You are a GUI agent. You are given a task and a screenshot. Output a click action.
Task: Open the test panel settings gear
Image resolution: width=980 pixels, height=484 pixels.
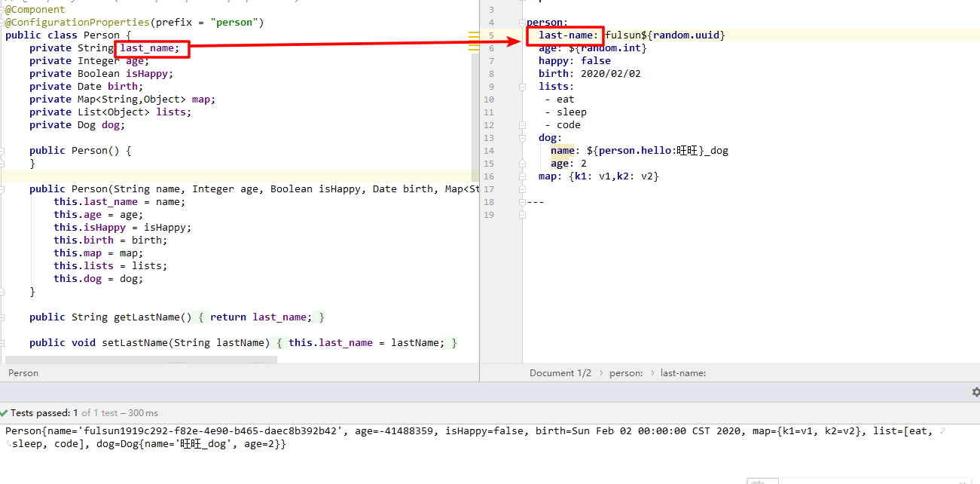976,392
